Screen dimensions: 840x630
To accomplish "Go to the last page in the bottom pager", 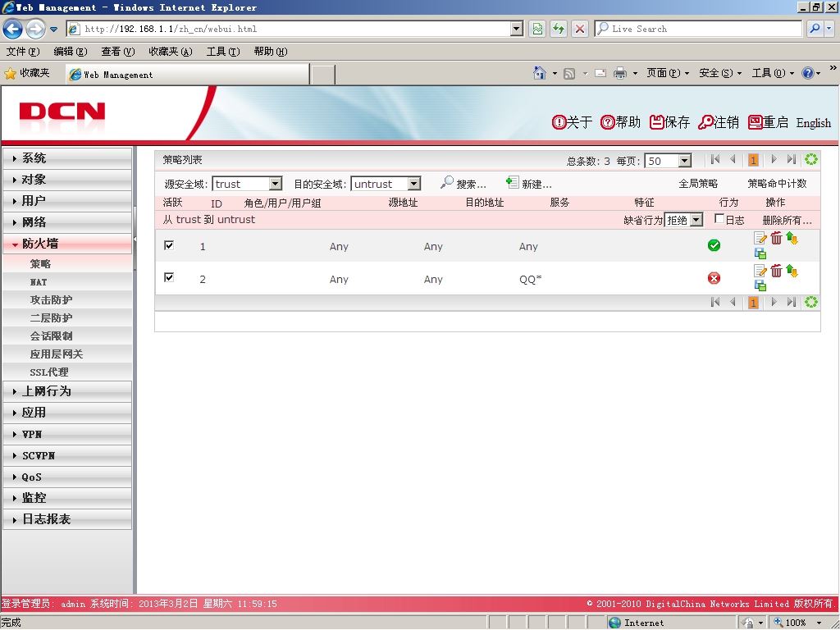I will (x=792, y=302).
